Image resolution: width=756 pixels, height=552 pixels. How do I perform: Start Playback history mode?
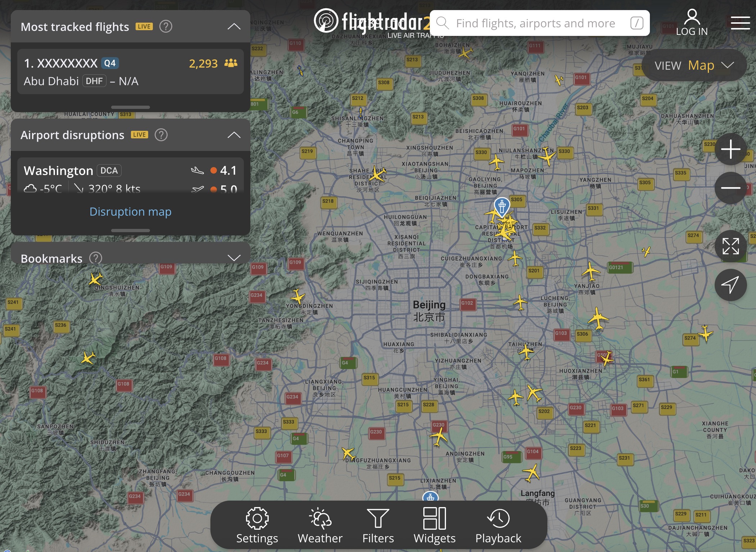[x=498, y=525]
